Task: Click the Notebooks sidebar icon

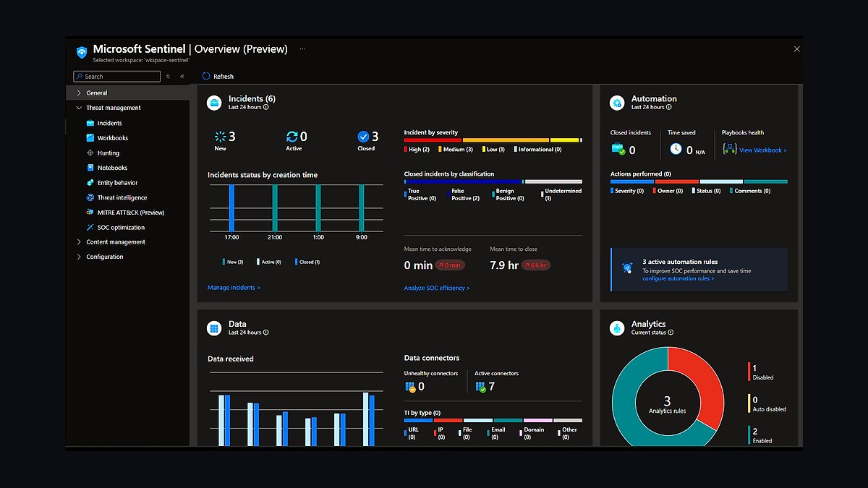Action: pyautogui.click(x=90, y=168)
